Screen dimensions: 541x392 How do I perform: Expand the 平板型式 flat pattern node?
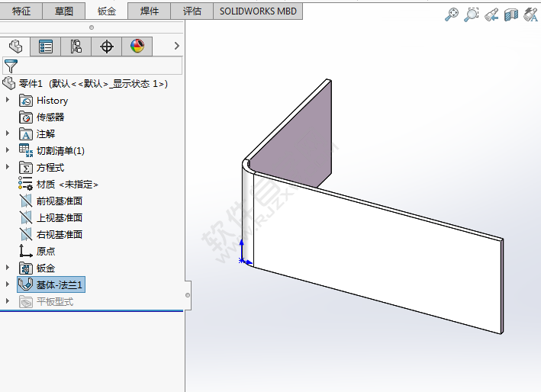8,301
